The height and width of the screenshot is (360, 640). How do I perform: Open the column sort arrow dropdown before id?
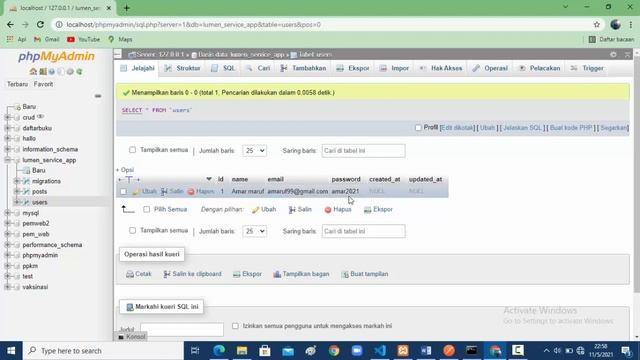tap(209, 179)
